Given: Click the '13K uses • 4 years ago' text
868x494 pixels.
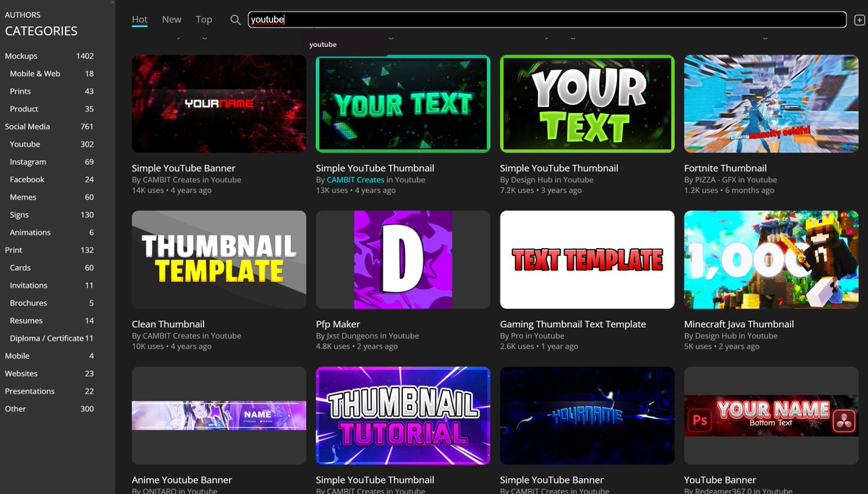Looking at the screenshot, I should coord(356,191).
